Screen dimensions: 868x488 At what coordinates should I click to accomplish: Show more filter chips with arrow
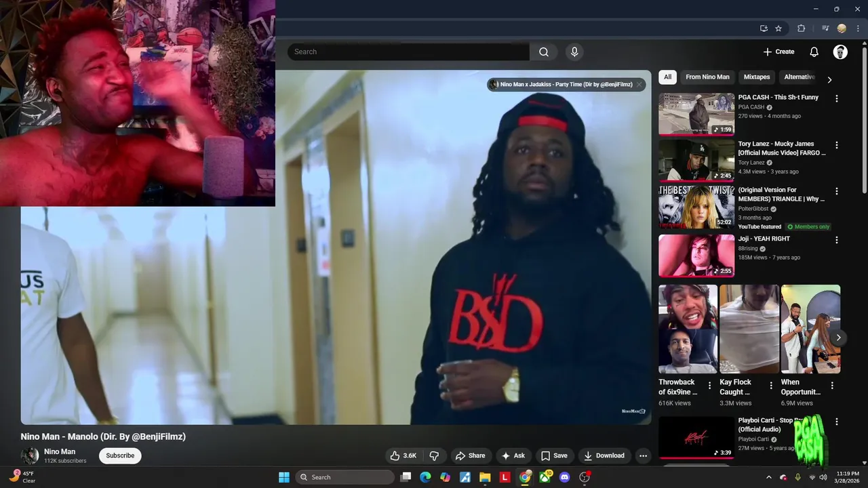pos(829,79)
